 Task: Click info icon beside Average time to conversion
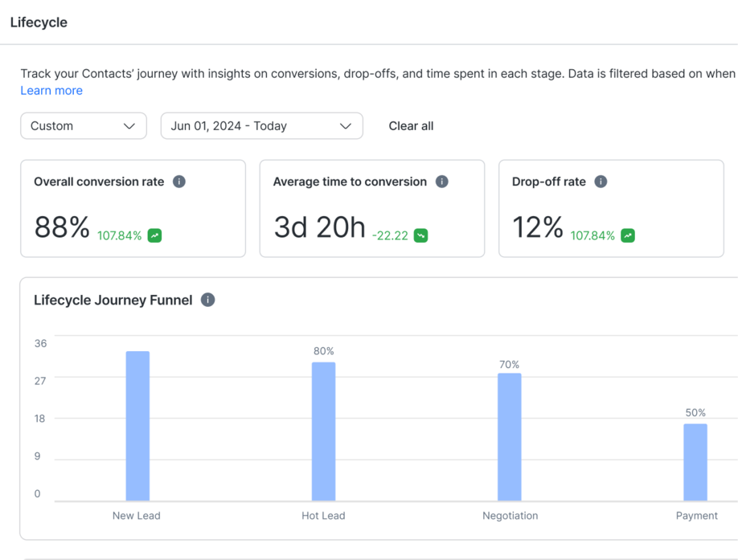coord(441,182)
